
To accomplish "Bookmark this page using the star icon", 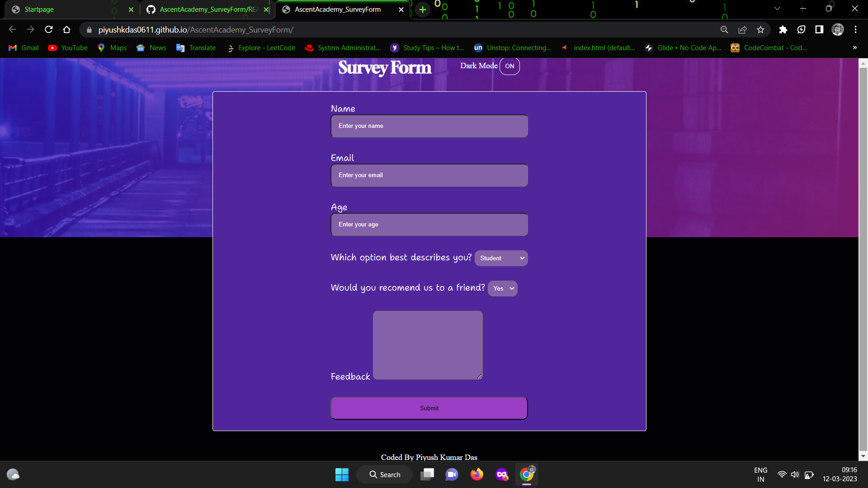I will click(760, 29).
